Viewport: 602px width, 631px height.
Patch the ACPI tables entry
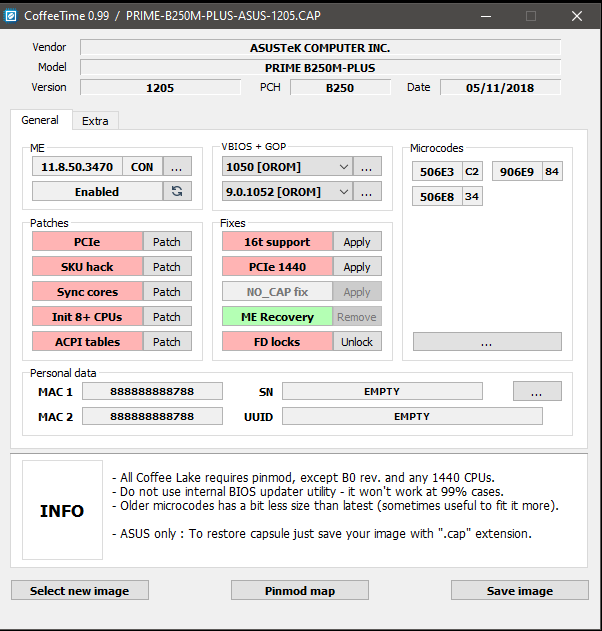[x=167, y=341]
